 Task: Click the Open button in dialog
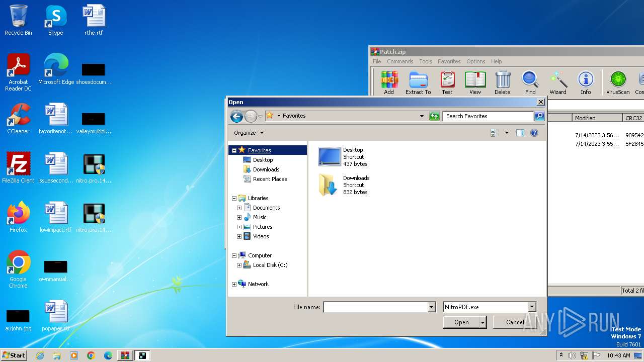point(461,322)
